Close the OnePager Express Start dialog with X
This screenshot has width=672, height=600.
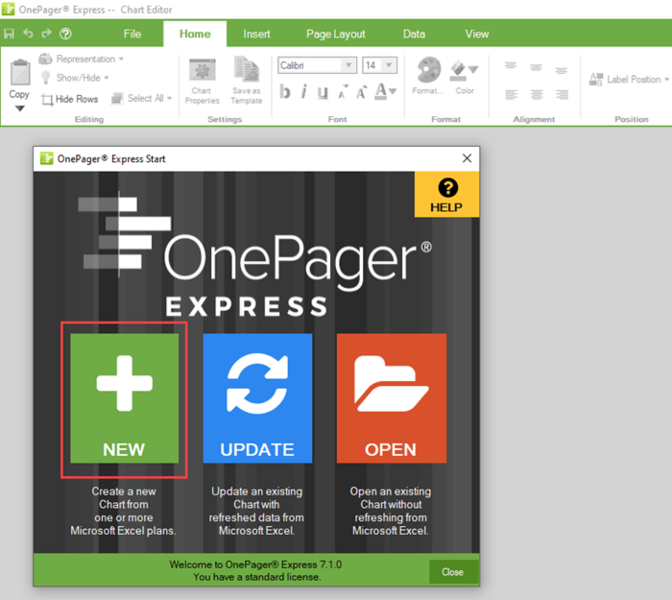(467, 158)
